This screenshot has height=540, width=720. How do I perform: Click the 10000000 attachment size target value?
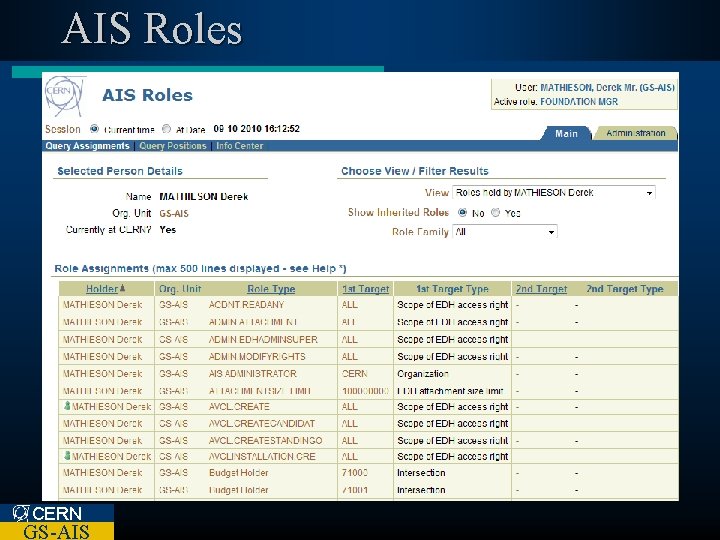(x=366, y=391)
